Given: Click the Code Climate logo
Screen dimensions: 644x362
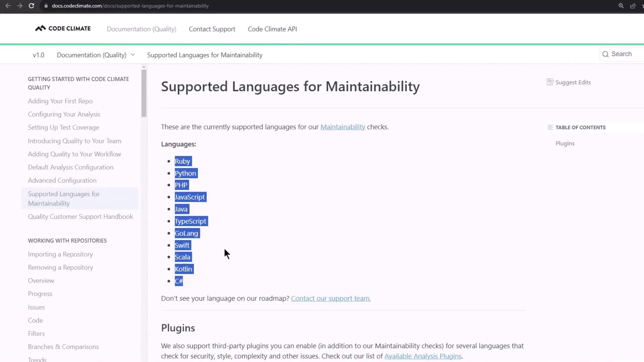Looking at the screenshot, I should tap(63, 28).
